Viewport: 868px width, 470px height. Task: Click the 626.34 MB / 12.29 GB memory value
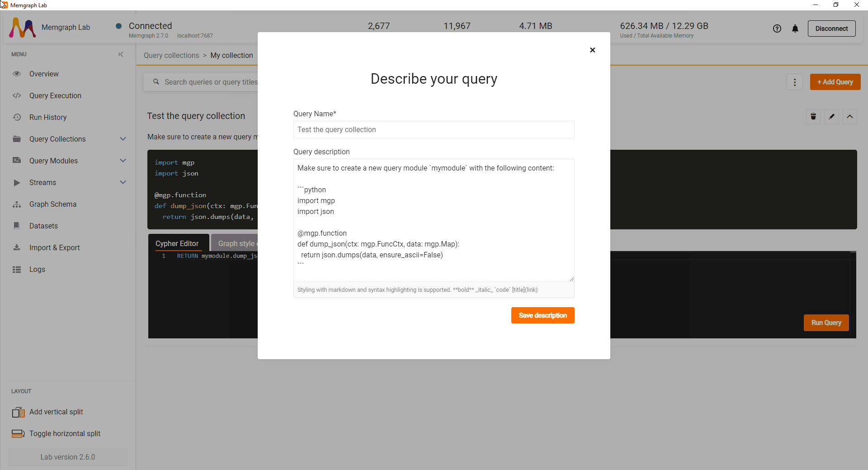click(664, 26)
